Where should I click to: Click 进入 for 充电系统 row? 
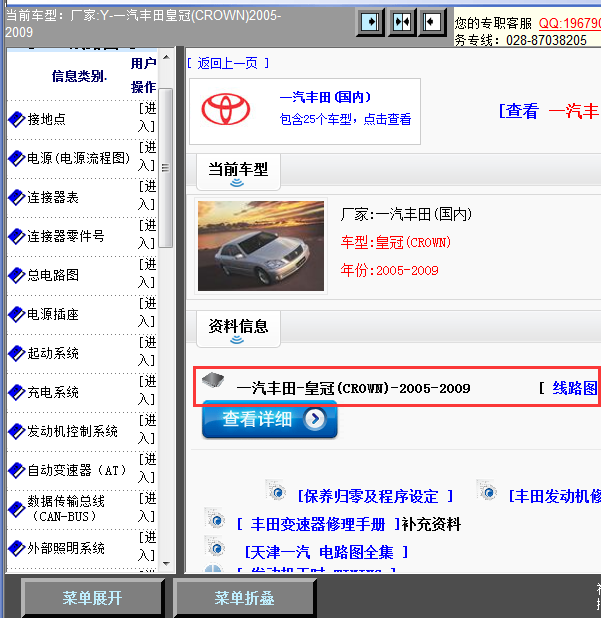[147, 391]
